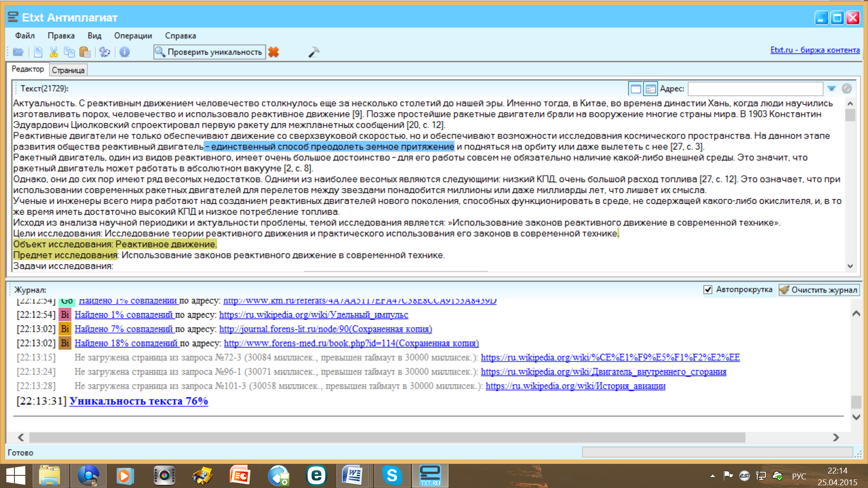Click the journal scrollbar down arrow

coord(856,417)
